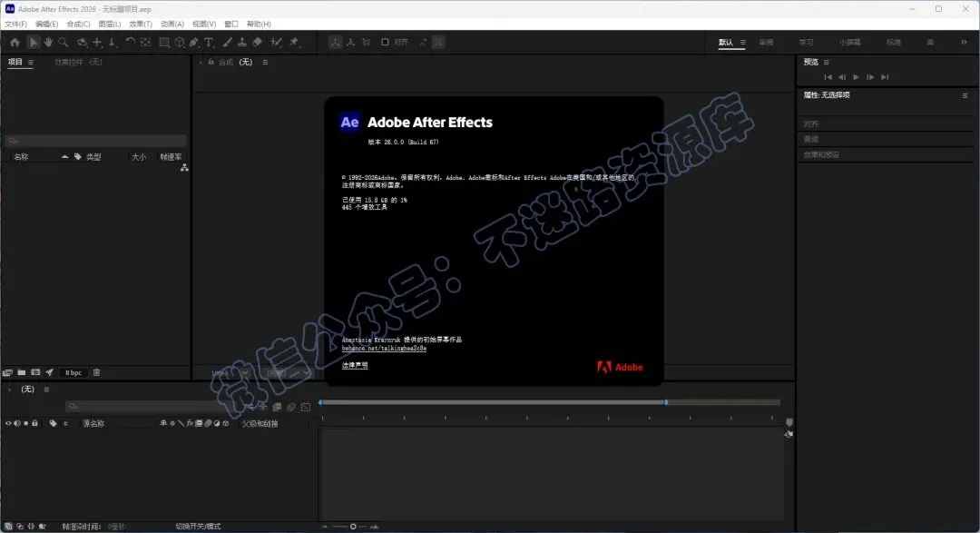Click the Home icon in the toolbar

15,42
